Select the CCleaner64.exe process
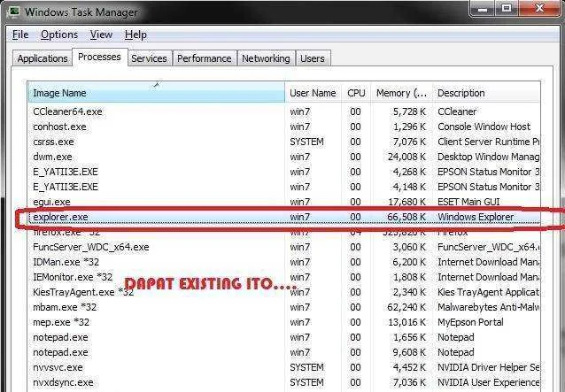The height and width of the screenshot is (392, 565). (x=284, y=111)
